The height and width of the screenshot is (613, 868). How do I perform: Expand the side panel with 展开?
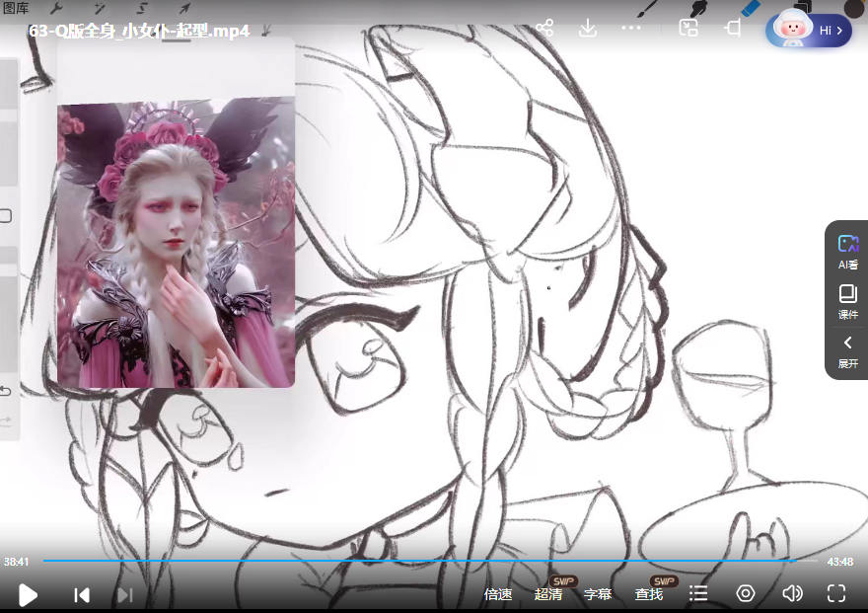847,350
